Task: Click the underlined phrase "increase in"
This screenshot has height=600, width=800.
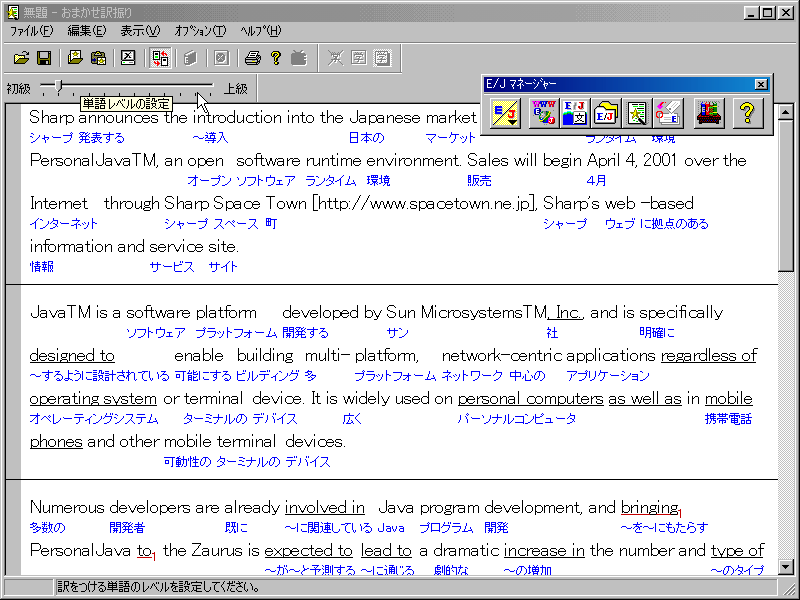Action: pyautogui.click(x=544, y=551)
